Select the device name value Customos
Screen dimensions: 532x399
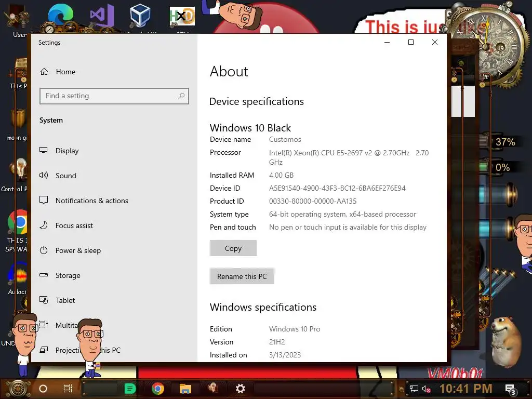click(x=285, y=139)
